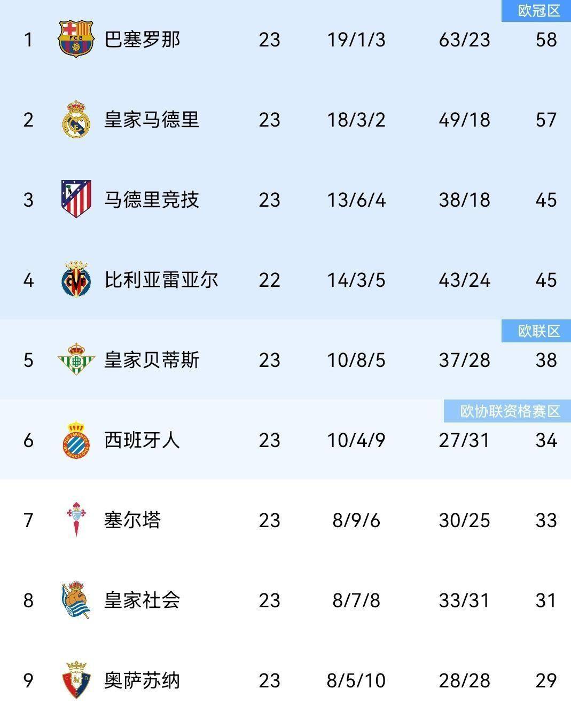Select Real Madrid's 18/3/2 record
The height and width of the screenshot is (728, 571).
click(x=356, y=120)
